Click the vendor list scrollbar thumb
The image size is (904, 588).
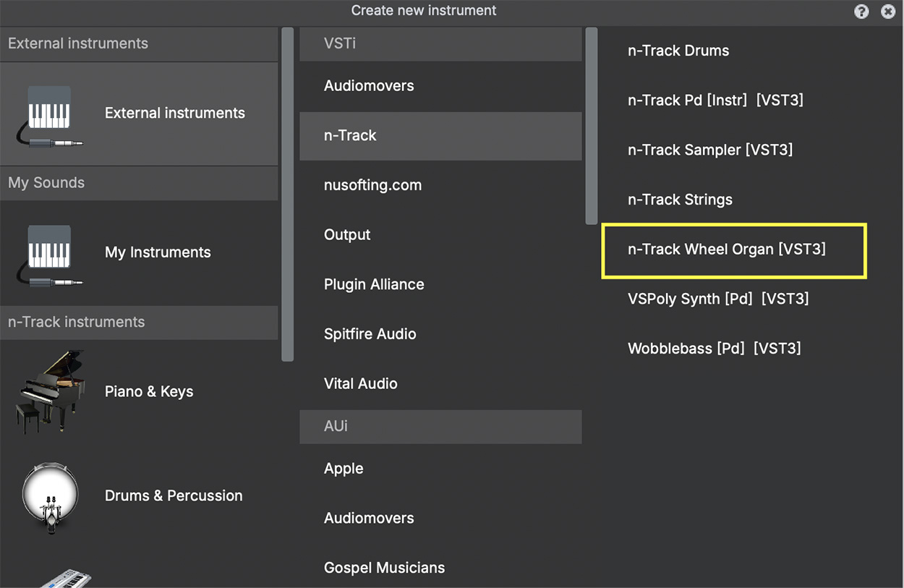(x=592, y=126)
